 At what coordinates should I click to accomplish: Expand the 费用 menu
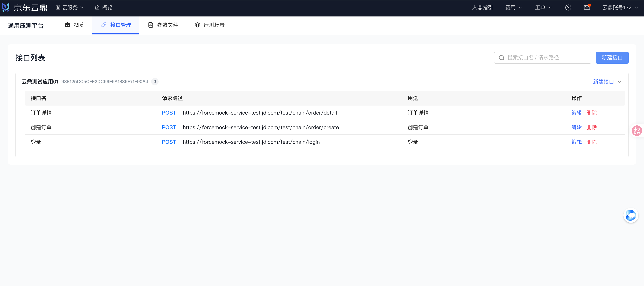tap(513, 7)
